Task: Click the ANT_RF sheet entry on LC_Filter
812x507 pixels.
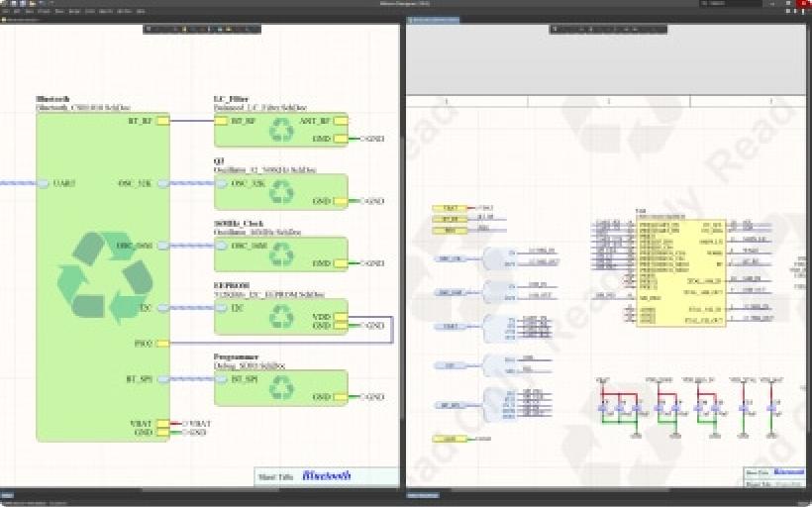Action: [341, 121]
